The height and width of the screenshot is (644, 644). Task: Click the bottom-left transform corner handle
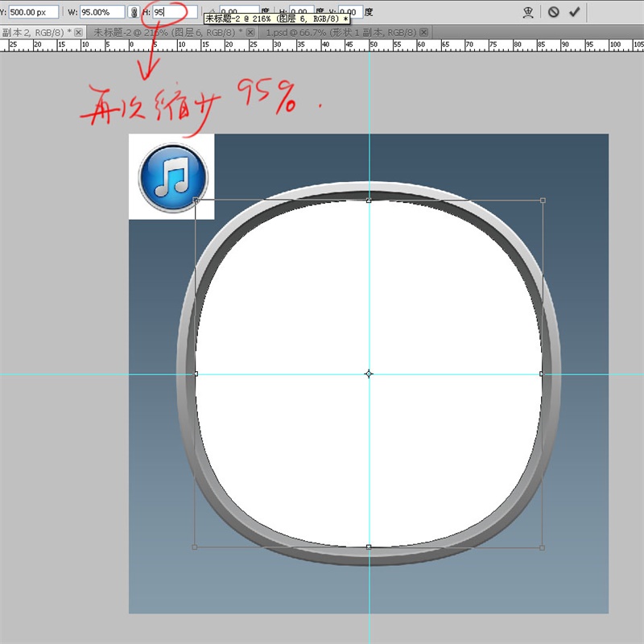[x=196, y=547]
